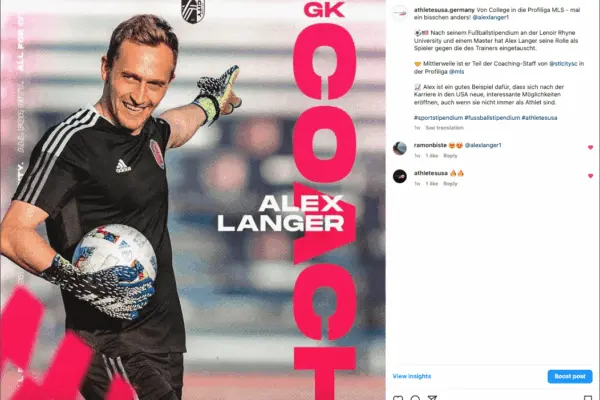Viewport: 600px width, 400px height.
Task: Like the post with the heart icon
Action: point(398,398)
